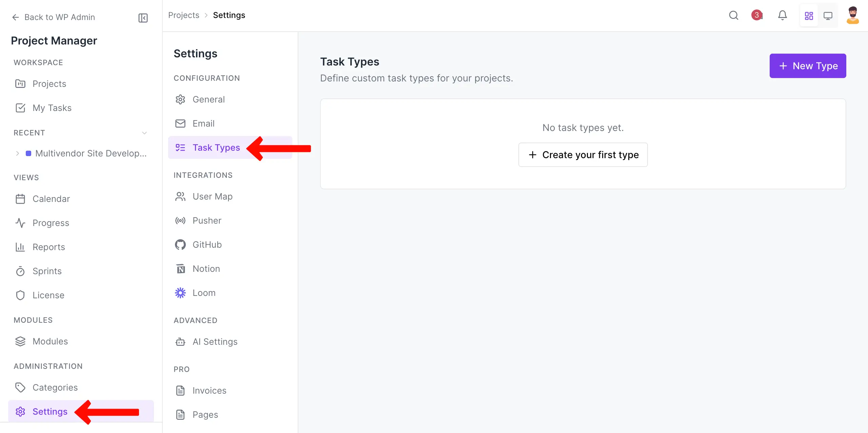Click the monitor display icon in header
This screenshot has height=433, width=868.
click(828, 15)
